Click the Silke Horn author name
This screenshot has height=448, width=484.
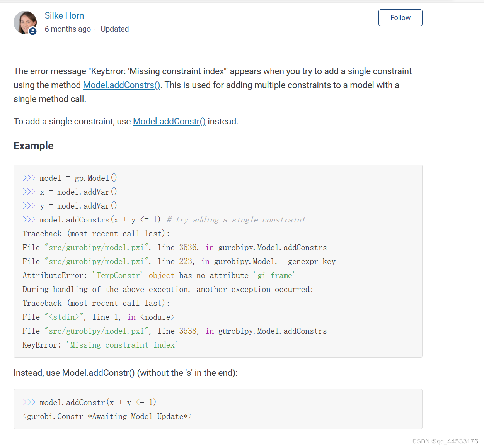tap(64, 15)
